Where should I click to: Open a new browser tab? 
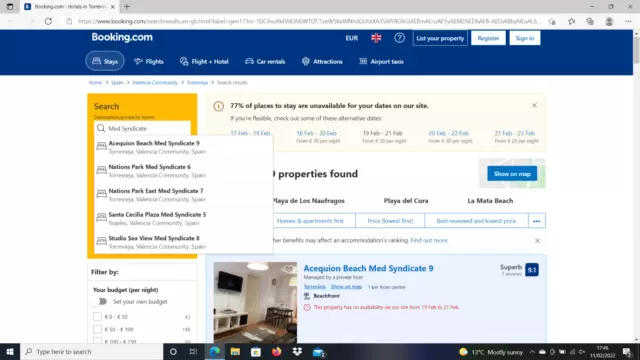(x=127, y=7)
